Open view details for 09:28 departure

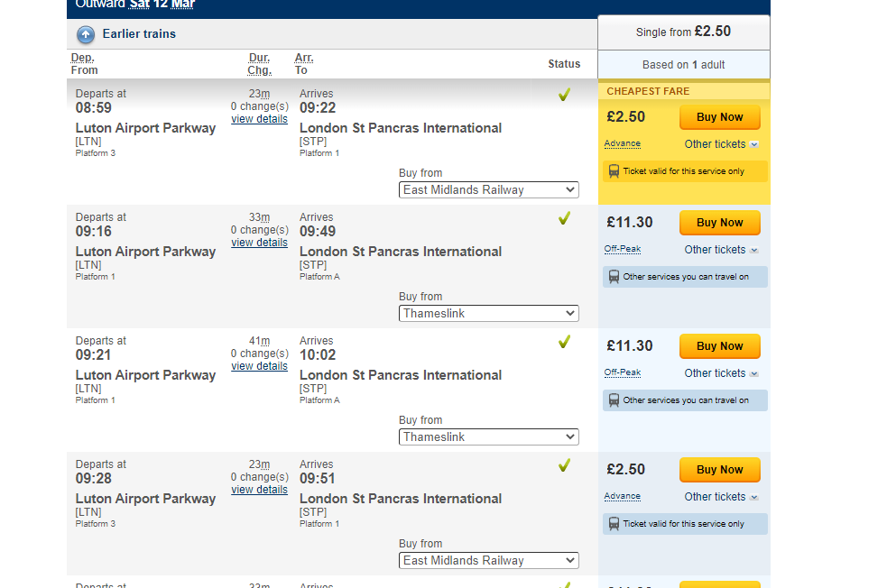[259, 490]
